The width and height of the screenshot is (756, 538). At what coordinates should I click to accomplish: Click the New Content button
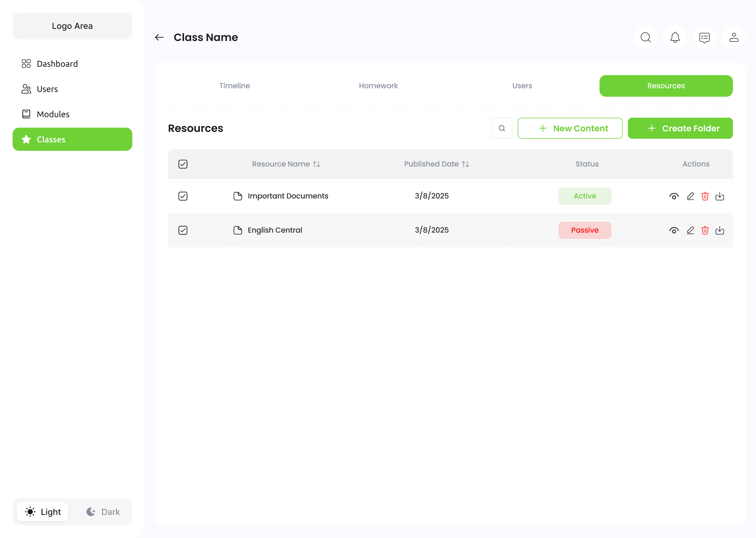click(x=570, y=128)
